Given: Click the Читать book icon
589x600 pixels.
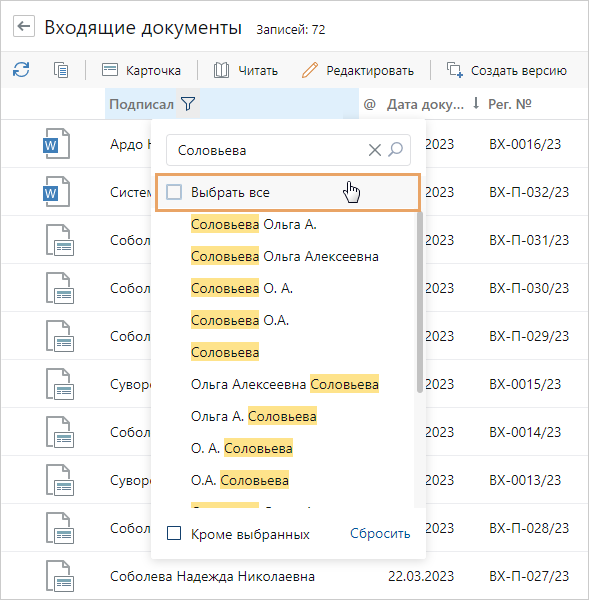Looking at the screenshot, I should pos(221,70).
